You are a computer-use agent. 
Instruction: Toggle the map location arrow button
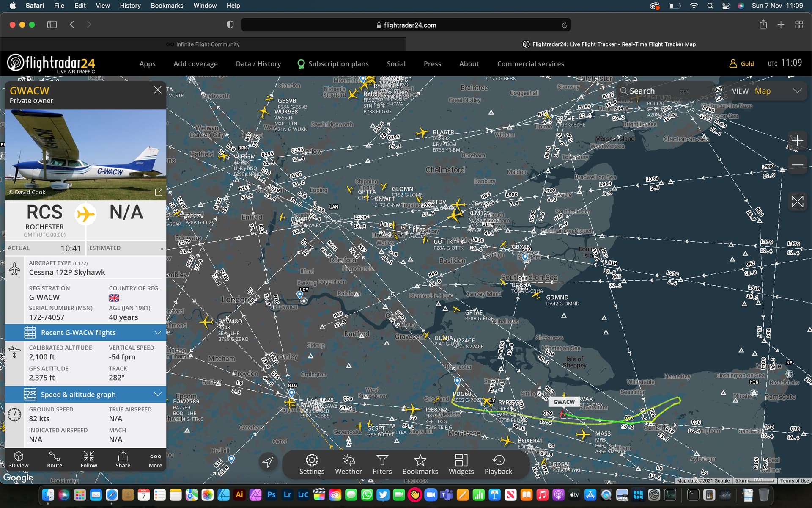268,462
